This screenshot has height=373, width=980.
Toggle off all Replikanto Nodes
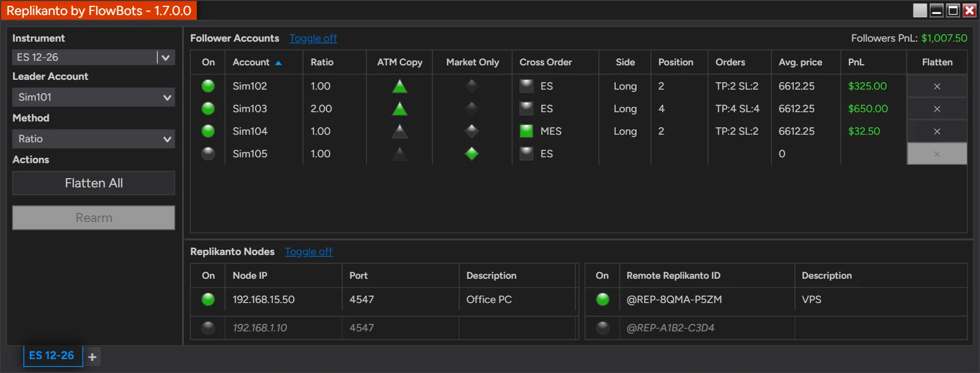tap(309, 252)
